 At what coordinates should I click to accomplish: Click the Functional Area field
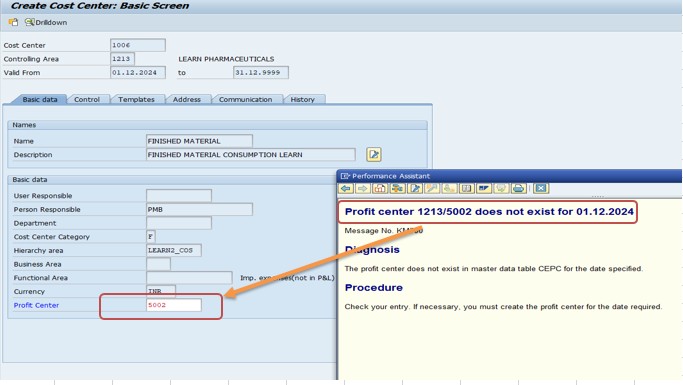189,277
